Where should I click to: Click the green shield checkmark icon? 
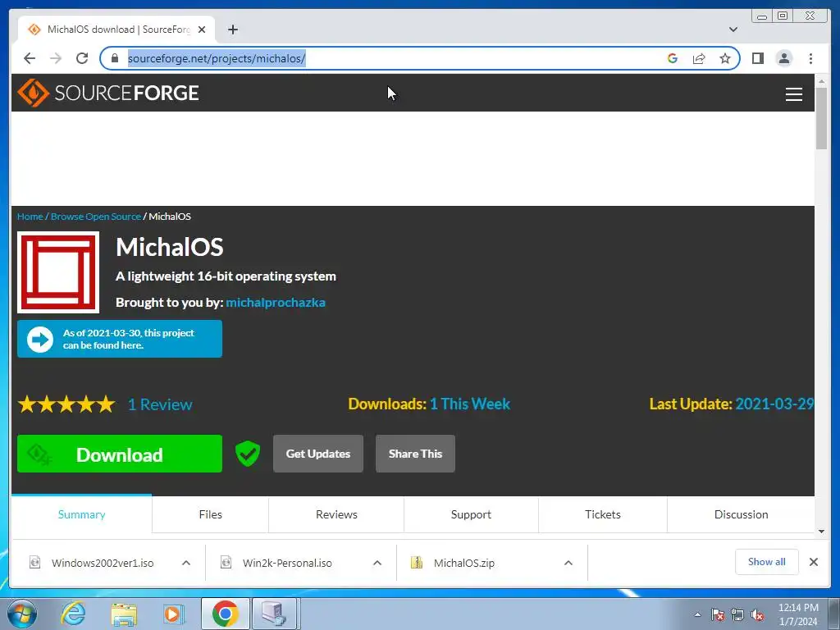coord(248,453)
